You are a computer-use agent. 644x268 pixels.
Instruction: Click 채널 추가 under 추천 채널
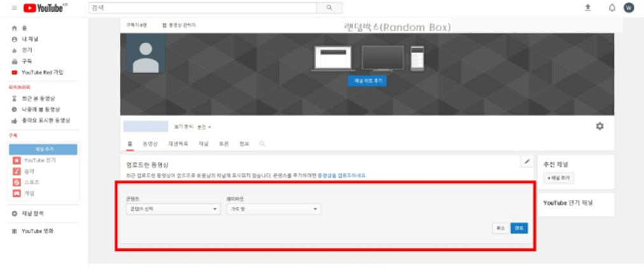click(x=559, y=178)
